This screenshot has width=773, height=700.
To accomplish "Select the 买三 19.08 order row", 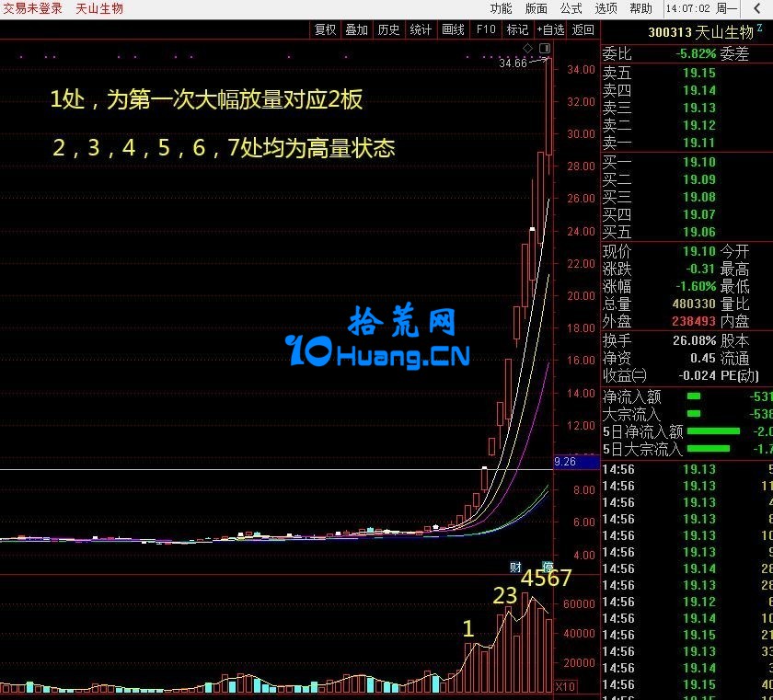I will (686, 197).
